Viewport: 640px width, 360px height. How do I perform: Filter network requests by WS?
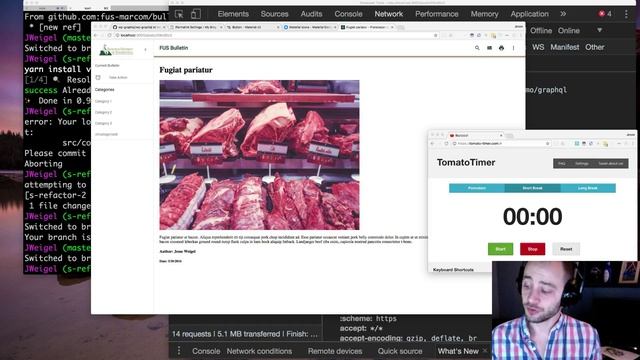538,47
